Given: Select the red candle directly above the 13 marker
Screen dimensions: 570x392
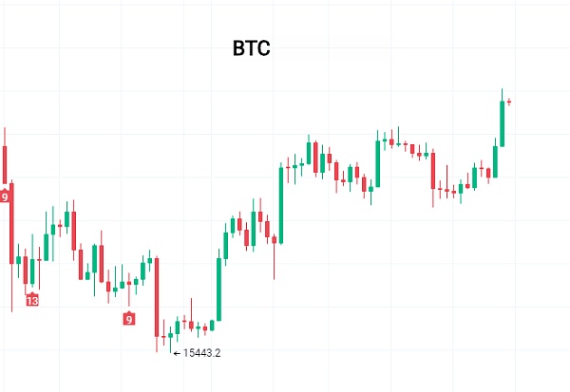Looking at the screenshot, I should (x=26, y=271).
